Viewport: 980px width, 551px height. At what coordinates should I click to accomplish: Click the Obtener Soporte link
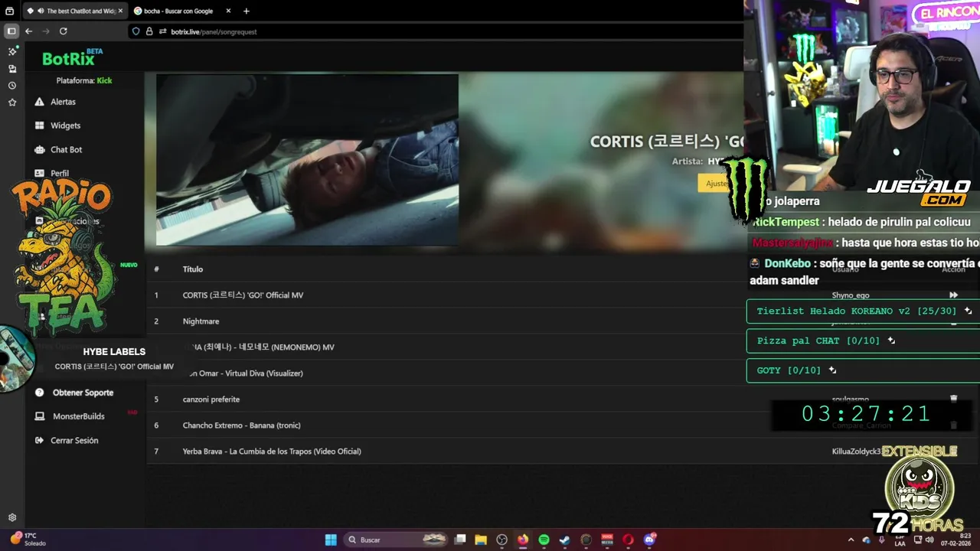[83, 393]
